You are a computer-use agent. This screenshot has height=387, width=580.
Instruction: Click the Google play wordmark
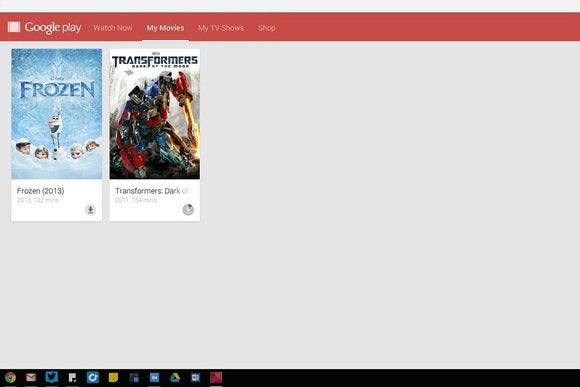coord(53,27)
